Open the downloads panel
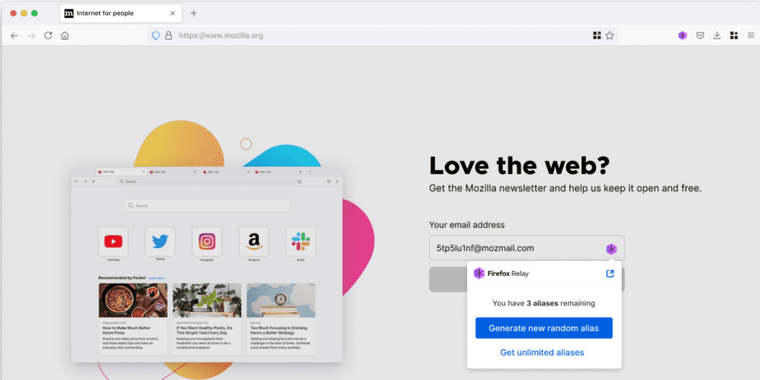760x380 pixels. pyautogui.click(x=717, y=35)
